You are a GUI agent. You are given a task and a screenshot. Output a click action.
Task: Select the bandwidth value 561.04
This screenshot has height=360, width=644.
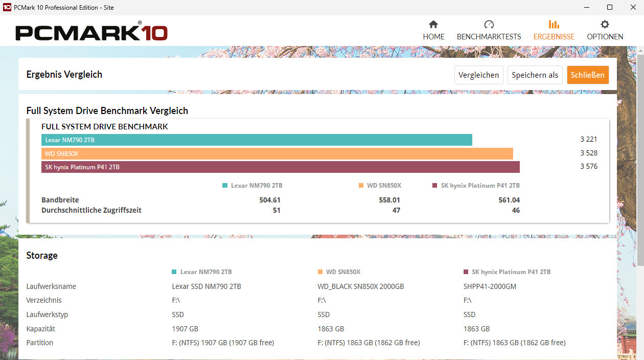509,200
